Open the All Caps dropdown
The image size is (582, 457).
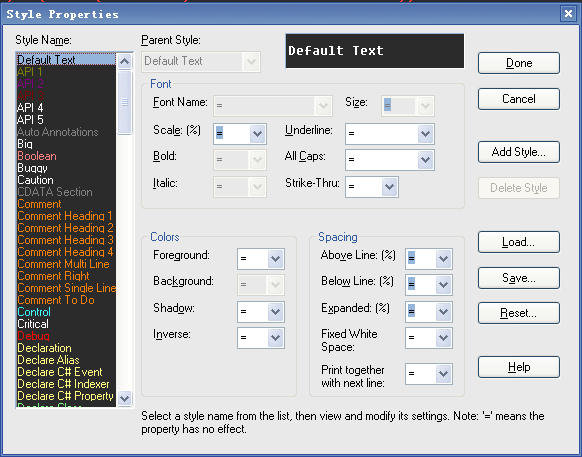tap(425, 160)
